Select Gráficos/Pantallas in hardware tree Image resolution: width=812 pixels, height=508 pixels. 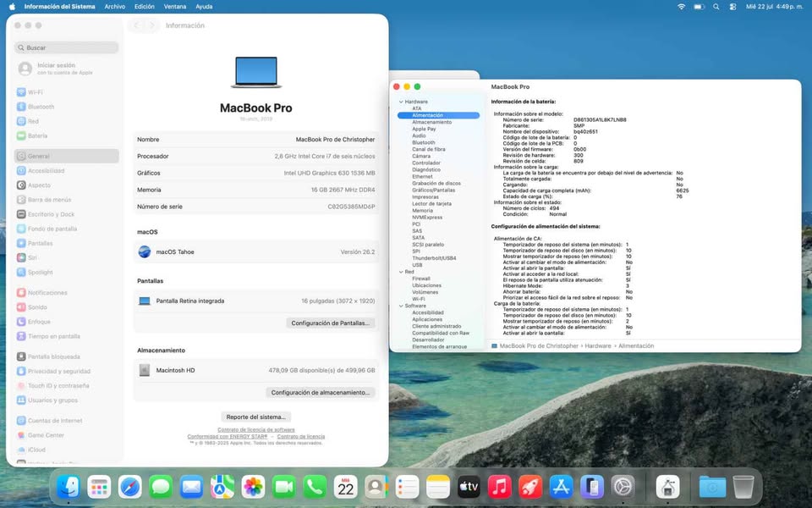(x=433, y=190)
